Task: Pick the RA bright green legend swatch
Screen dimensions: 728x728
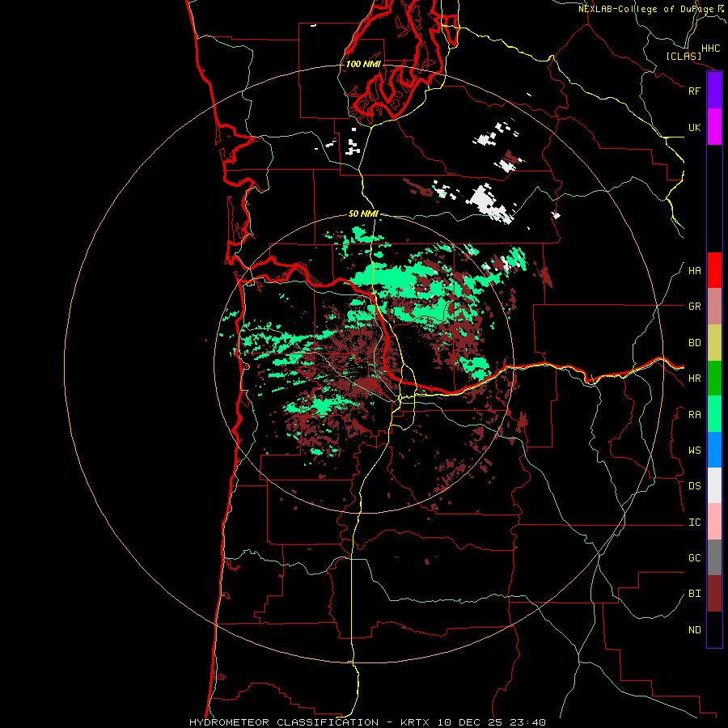Action: click(x=714, y=414)
